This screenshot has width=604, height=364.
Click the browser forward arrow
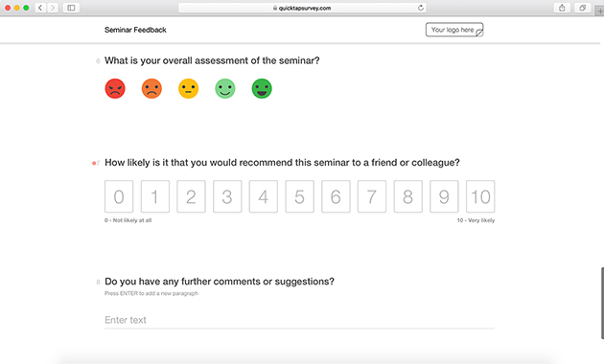pos(53,8)
